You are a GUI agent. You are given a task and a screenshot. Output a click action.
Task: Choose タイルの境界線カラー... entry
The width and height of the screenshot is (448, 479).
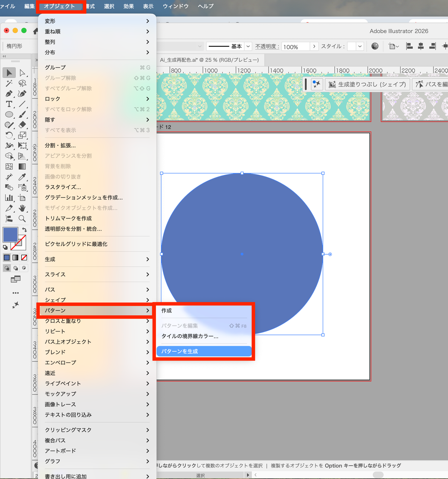pyautogui.click(x=204, y=336)
